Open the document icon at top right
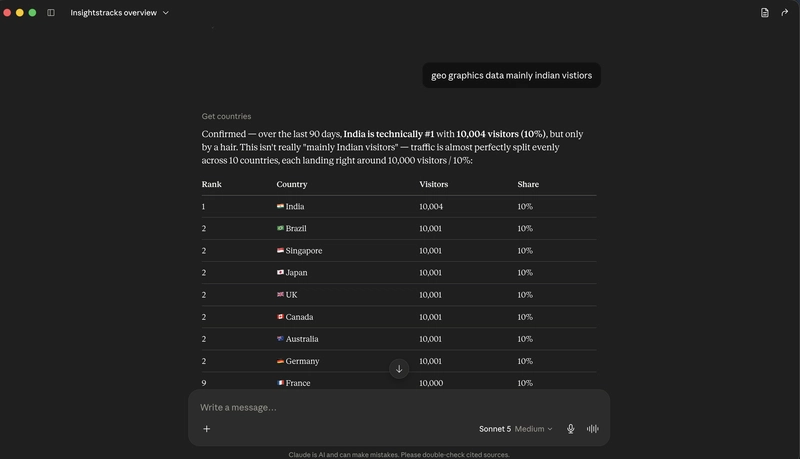The image size is (800, 459). click(x=764, y=13)
